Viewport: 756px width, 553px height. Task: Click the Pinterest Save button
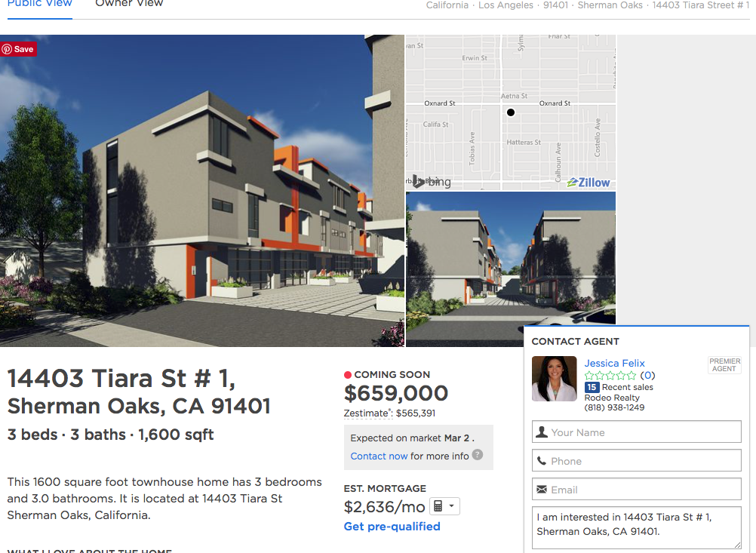pyautogui.click(x=18, y=49)
